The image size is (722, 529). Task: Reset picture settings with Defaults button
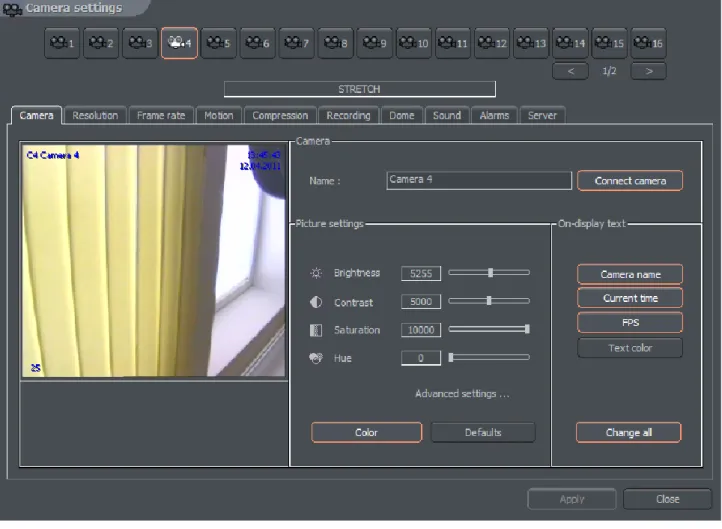[x=483, y=432]
